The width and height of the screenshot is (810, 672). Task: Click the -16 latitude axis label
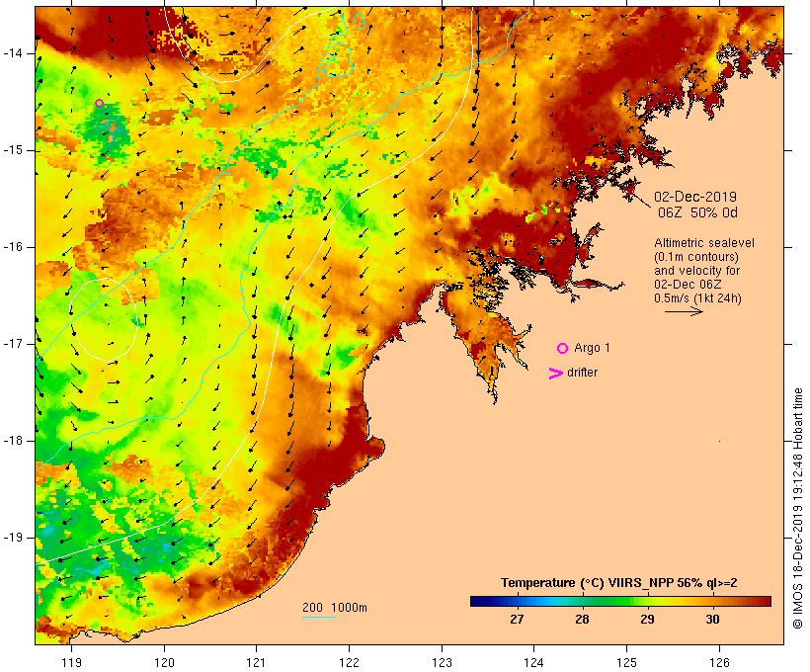click(x=13, y=247)
